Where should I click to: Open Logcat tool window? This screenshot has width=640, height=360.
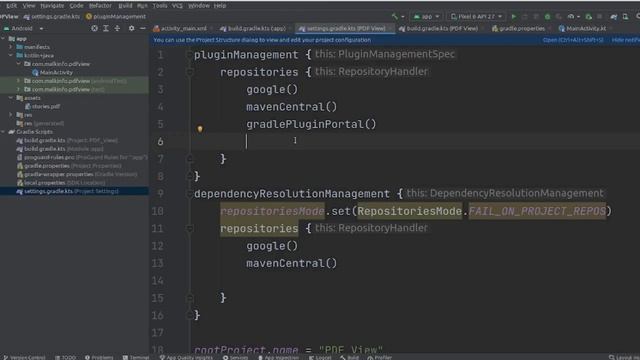[x=320, y=357]
